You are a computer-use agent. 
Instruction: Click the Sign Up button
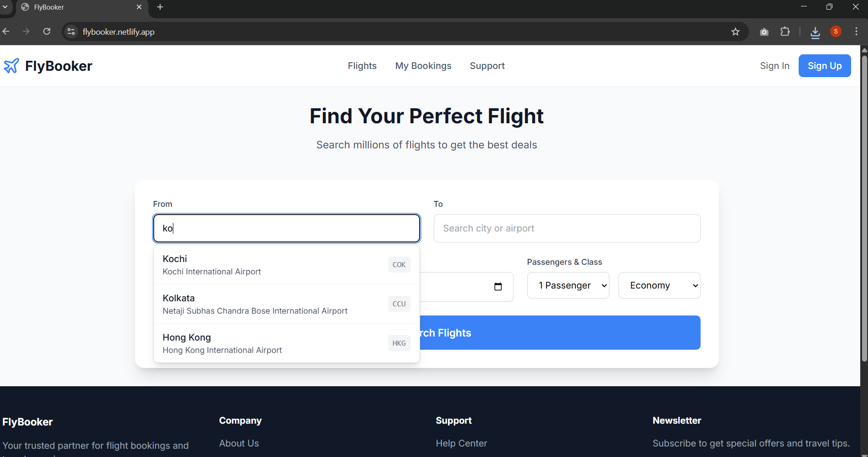pyautogui.click(x=824, y=65)
